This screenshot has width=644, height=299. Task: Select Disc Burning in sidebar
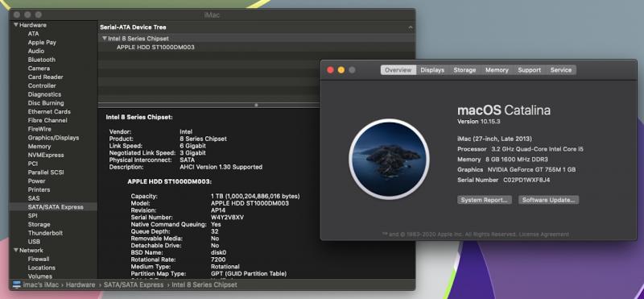point(46,103)
